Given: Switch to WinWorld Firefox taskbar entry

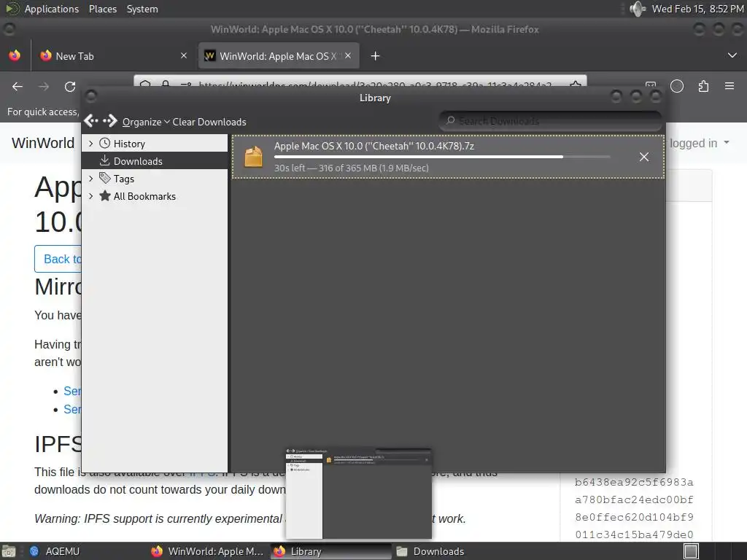Looking at the screenshot, I should point(208,551).
